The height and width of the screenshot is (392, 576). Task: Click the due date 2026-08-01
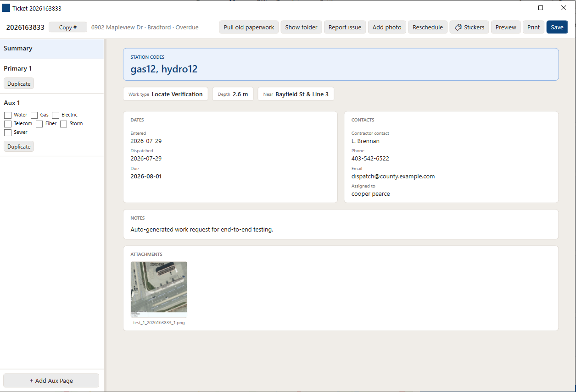point(146,176)
